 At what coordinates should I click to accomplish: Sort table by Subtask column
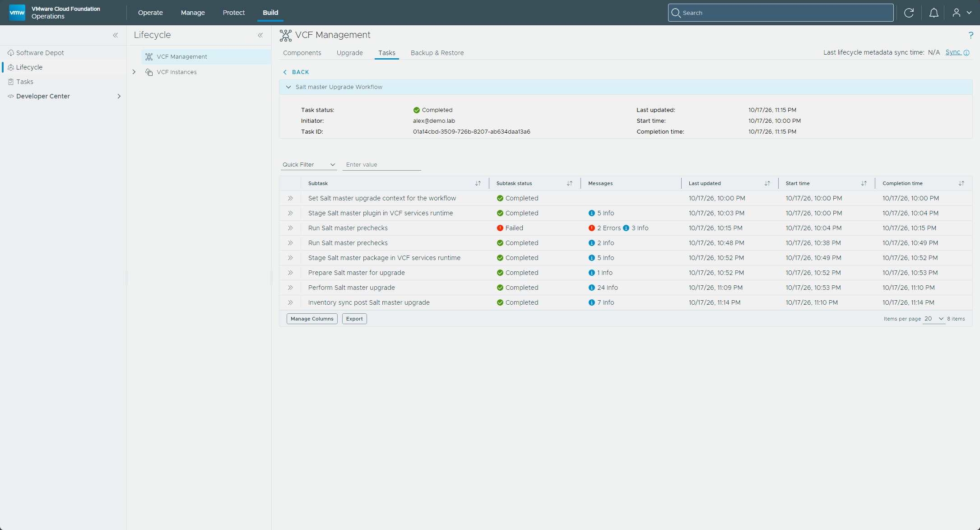tap(478, 183)
